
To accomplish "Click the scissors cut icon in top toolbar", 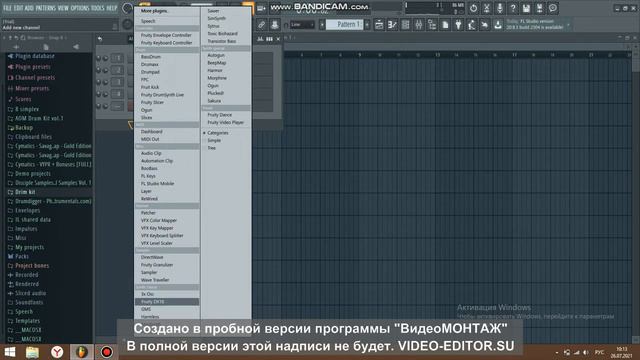I will tap(487, 8).
